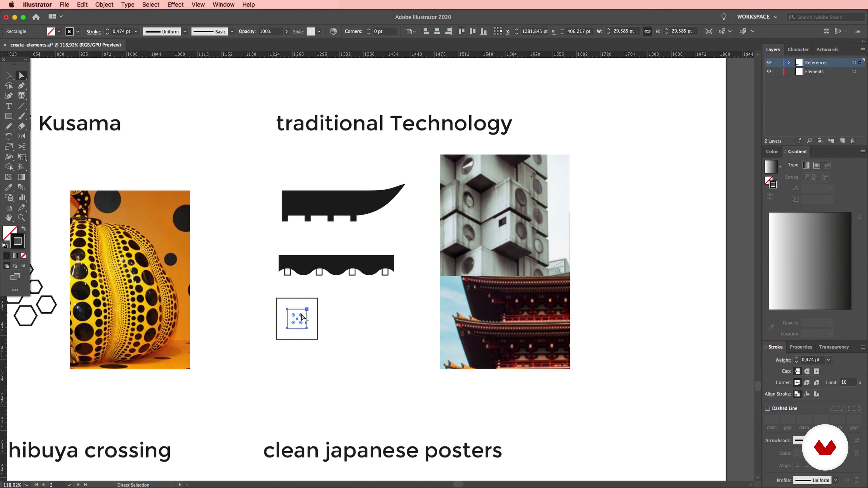The image size is (868, 488).
Task: Toggle Constrain Width and Height Proportions link
Action: pyautogui.click(x=647, y=31)
